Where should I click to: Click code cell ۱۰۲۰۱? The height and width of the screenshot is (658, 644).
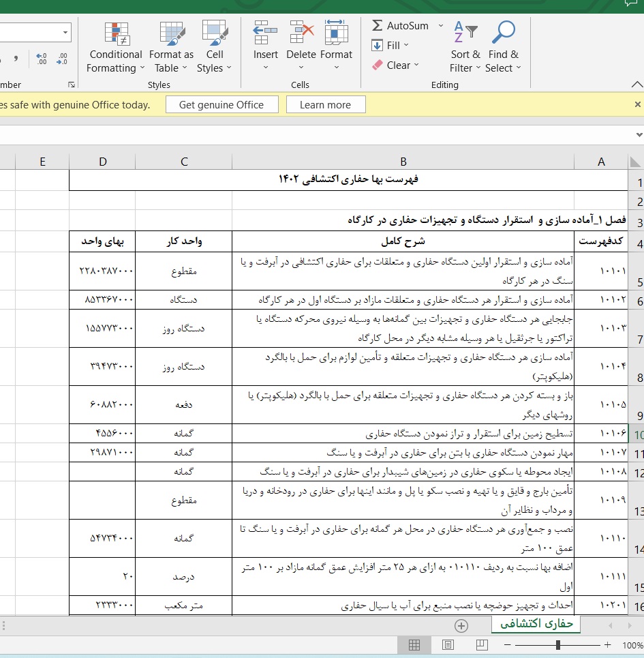click(601, 605)
